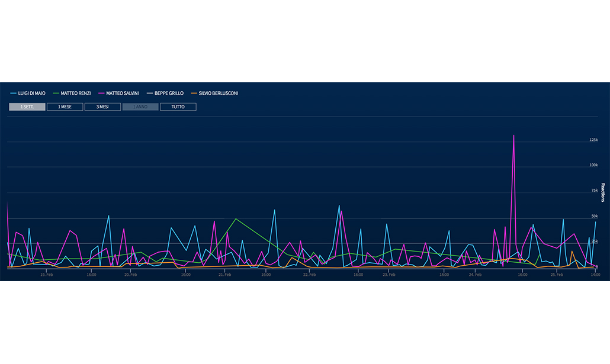Screen dimensions: 610x364
Task: Click Renzi's green peak near 21. Feb
Action: [236, 219]
